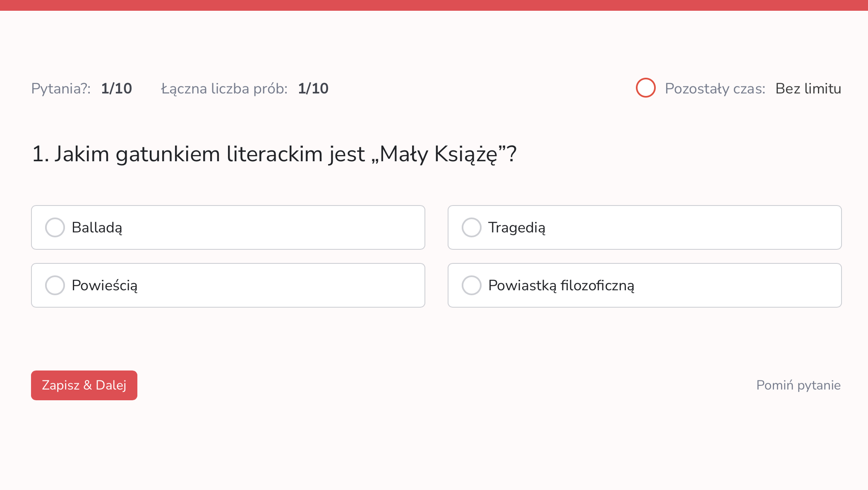Click the red timer circle icon
868x490 pixels.
(645, 88)
